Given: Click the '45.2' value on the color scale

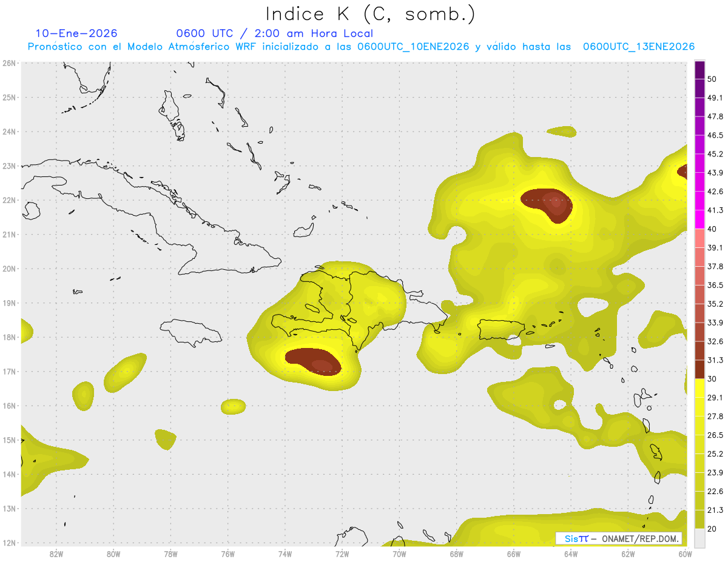Looking at the screenshot, I should tap(715, 154).
